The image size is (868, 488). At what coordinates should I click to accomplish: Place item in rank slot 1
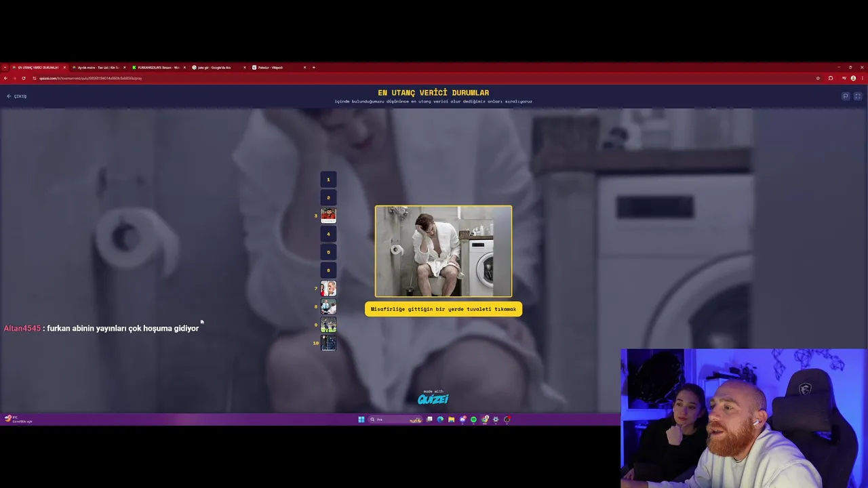click(328, 180)
